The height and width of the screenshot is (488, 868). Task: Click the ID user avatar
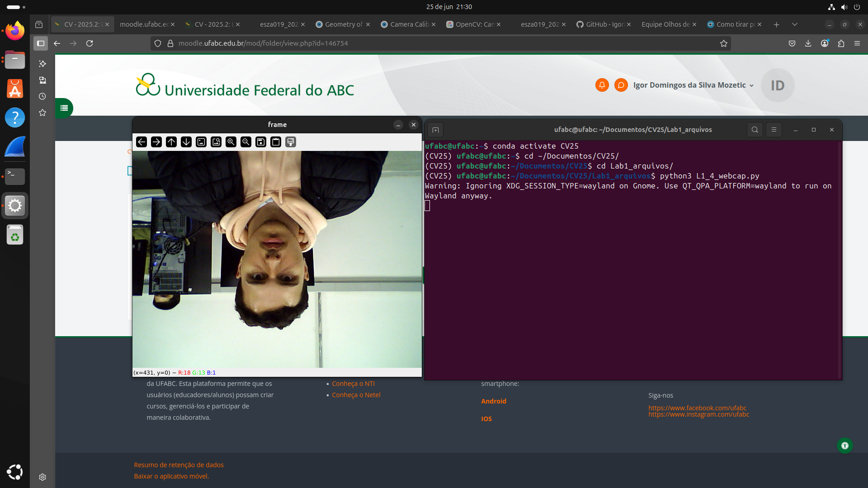click(777, 85)
